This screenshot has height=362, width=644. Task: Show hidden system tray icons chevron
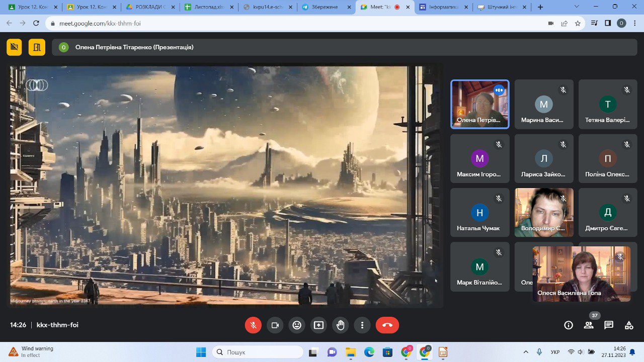(x=526, y=352)
